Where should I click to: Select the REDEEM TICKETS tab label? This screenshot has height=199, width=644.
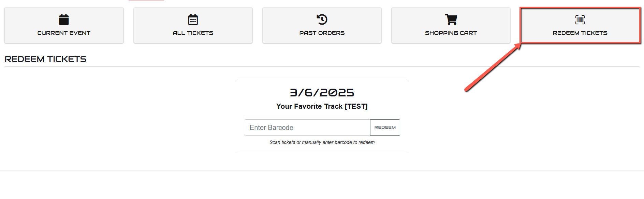580,33
